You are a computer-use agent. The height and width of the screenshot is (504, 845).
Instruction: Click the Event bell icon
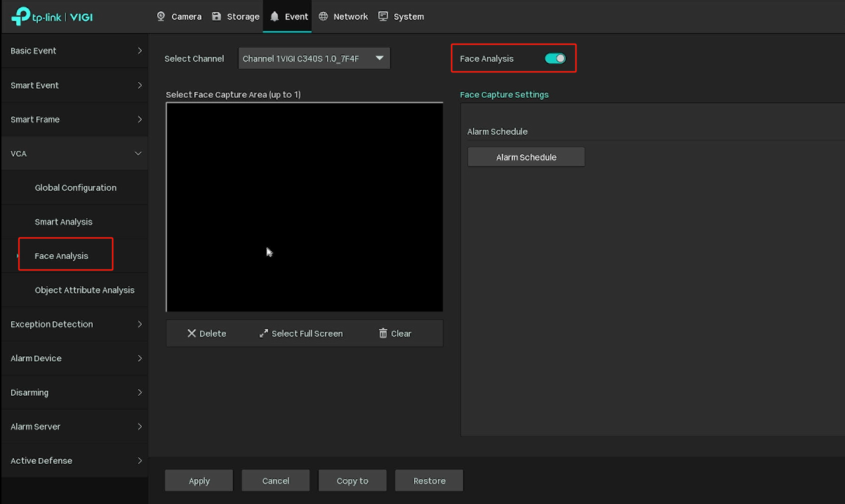pyautogui.click(x=274, y=16)
